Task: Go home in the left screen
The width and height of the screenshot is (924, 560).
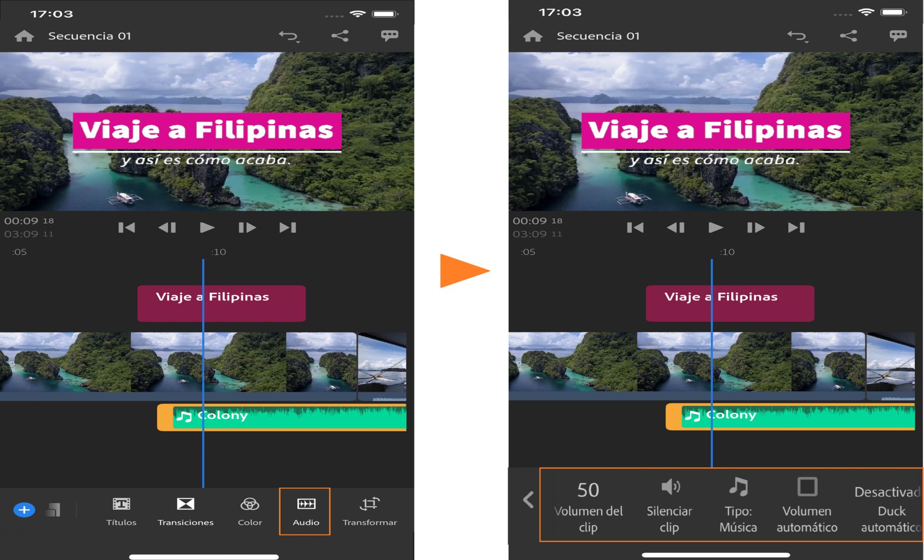Action: tap(24, 36)
